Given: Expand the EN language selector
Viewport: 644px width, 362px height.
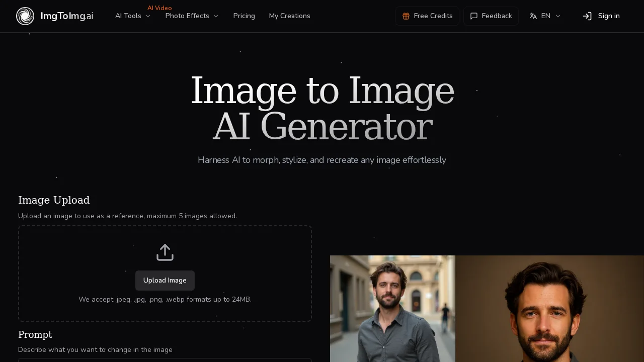Looking at the screenshot, I should click(x=545, y=16).
